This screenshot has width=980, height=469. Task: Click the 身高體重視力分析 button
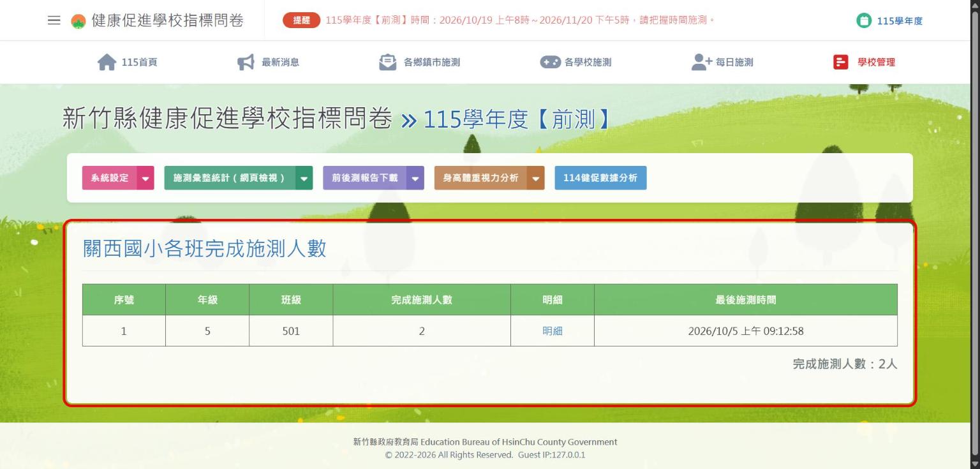pos(481,178)
